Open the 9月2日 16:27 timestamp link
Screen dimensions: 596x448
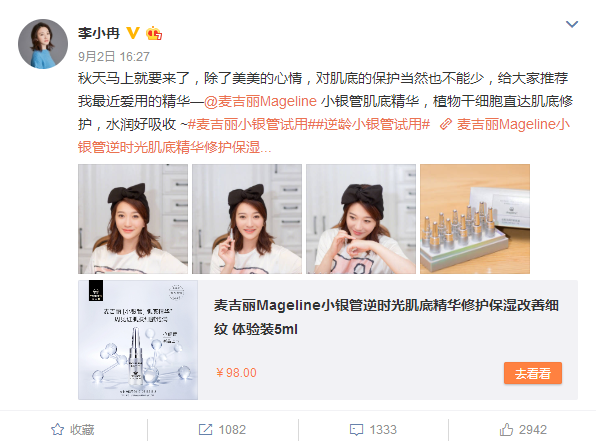click(114, 57)
